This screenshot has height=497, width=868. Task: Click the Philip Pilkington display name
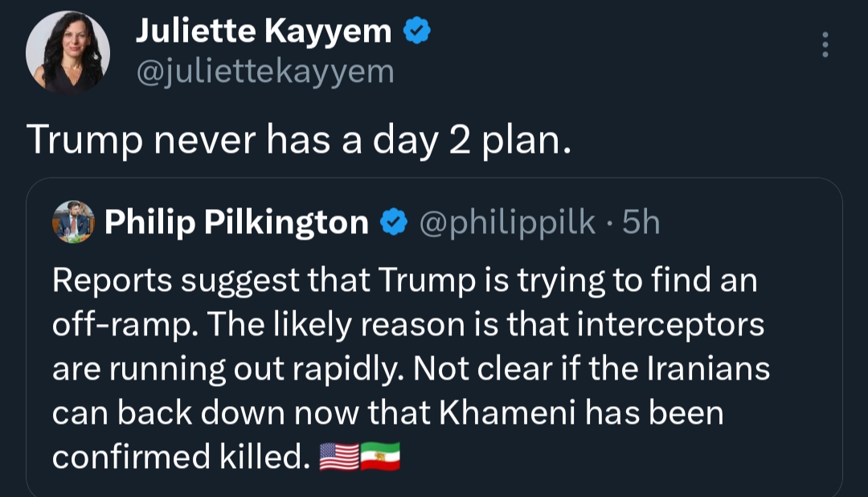tap(236, 223)
